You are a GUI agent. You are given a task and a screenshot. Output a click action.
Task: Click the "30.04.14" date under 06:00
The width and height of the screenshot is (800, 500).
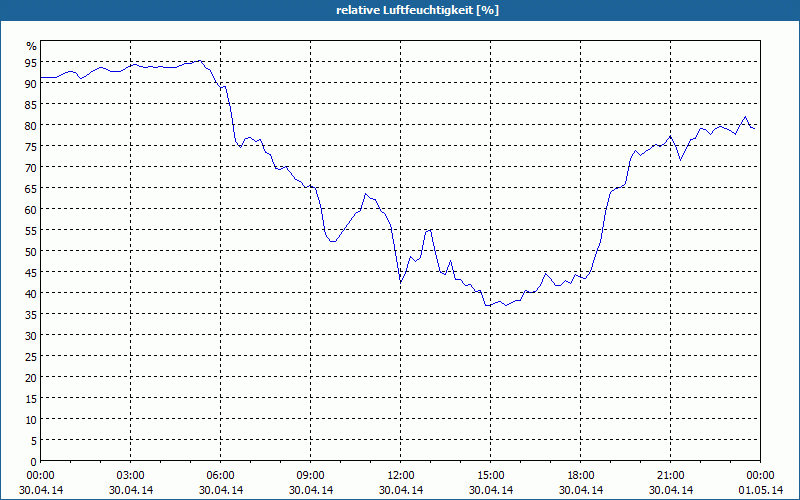click(x=220, y=490)
